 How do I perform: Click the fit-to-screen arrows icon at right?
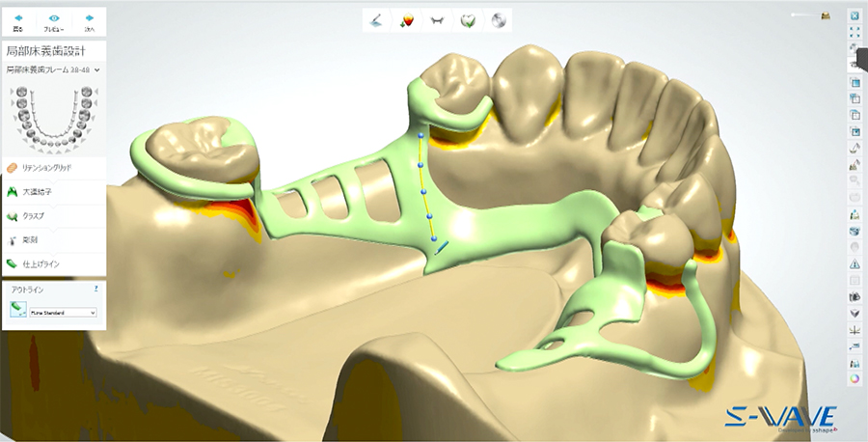854,31
